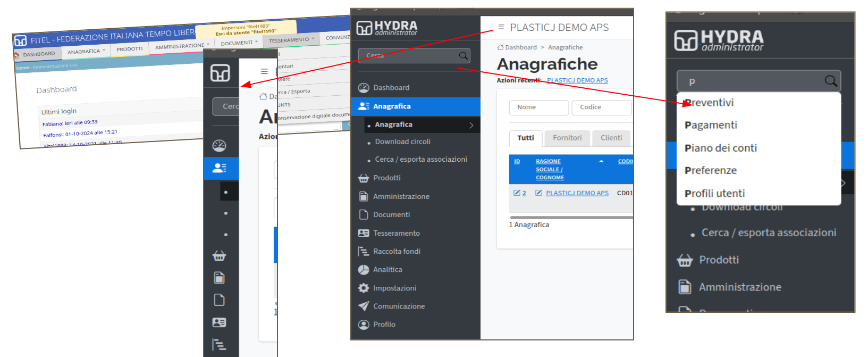
Task: Click the Hydra logo icon atop the collapsed sidebar
Action: coord(220,72)
